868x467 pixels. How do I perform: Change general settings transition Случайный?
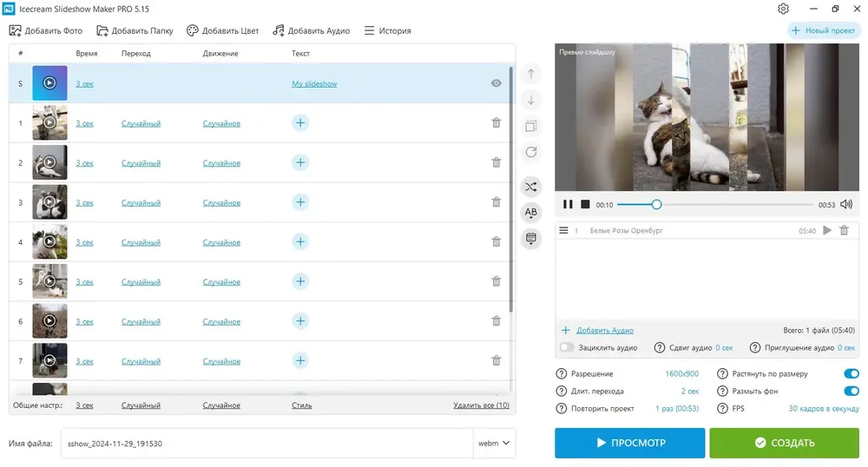141,405
